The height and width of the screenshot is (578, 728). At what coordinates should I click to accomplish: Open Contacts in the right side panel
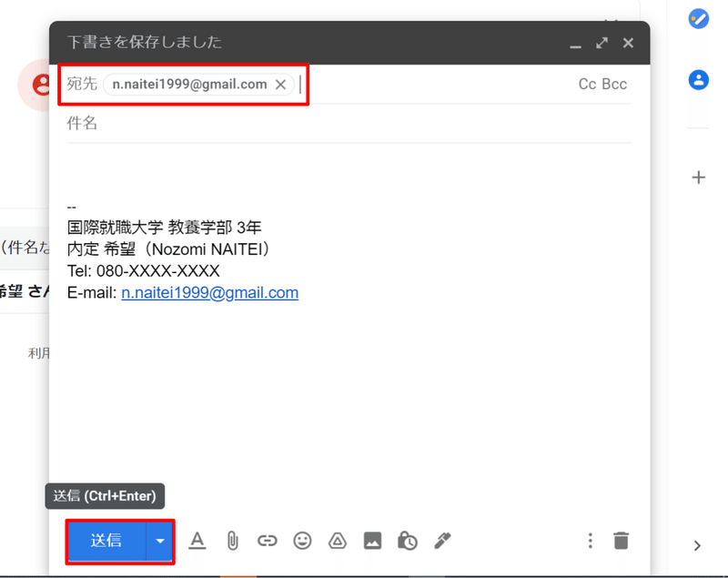tap(697, 80)
